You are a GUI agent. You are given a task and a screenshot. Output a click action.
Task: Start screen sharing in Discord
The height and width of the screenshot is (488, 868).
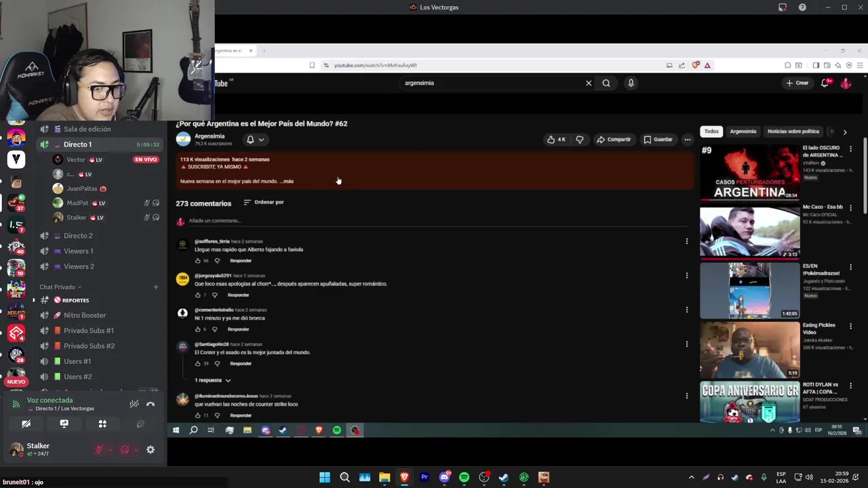point(64,424)
